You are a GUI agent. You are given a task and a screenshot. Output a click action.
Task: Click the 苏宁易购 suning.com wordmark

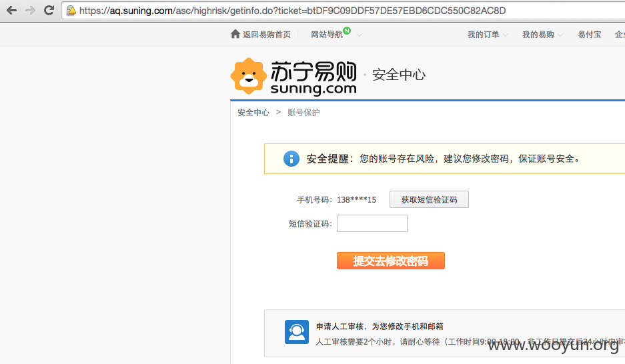314,79
